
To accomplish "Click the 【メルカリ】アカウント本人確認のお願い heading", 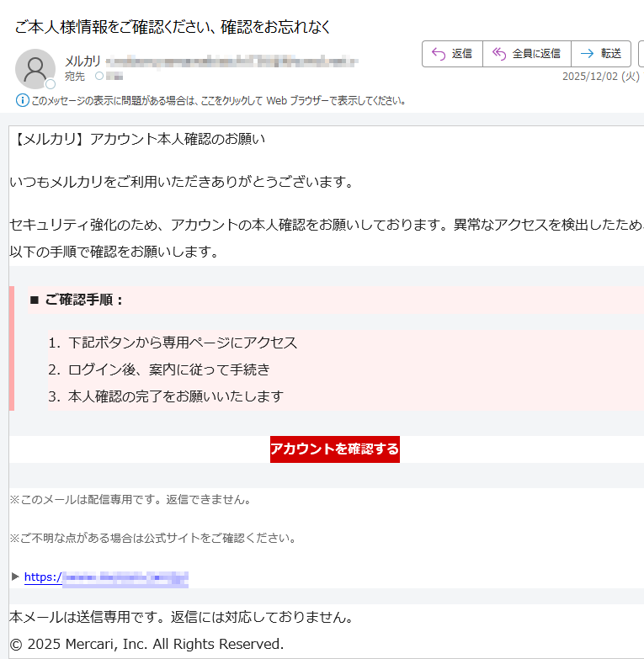I will coord(139,139).
